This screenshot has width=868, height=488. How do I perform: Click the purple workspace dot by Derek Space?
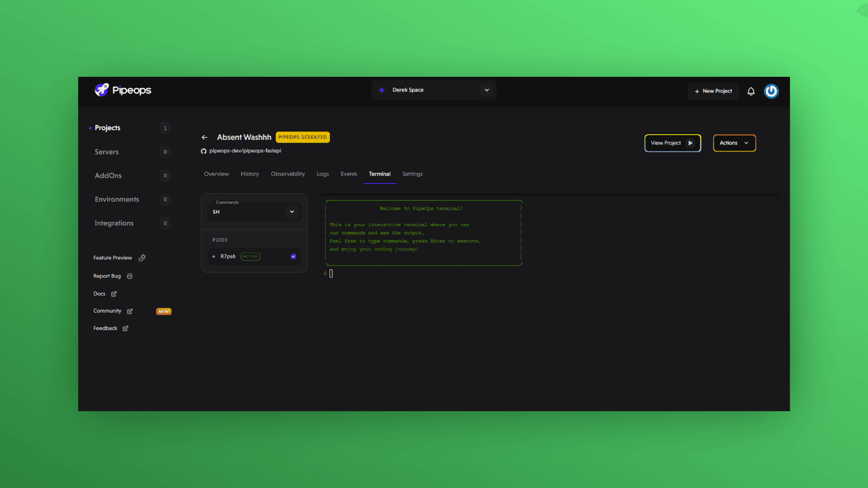382,90
